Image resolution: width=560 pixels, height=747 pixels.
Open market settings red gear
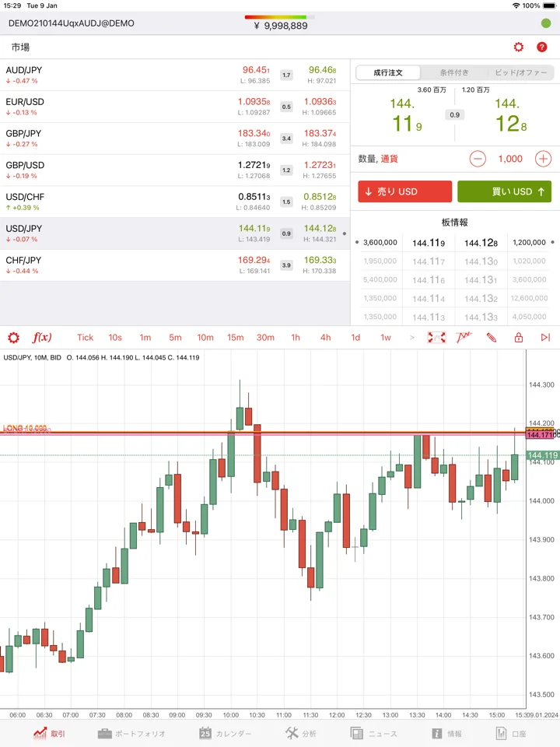519,47
